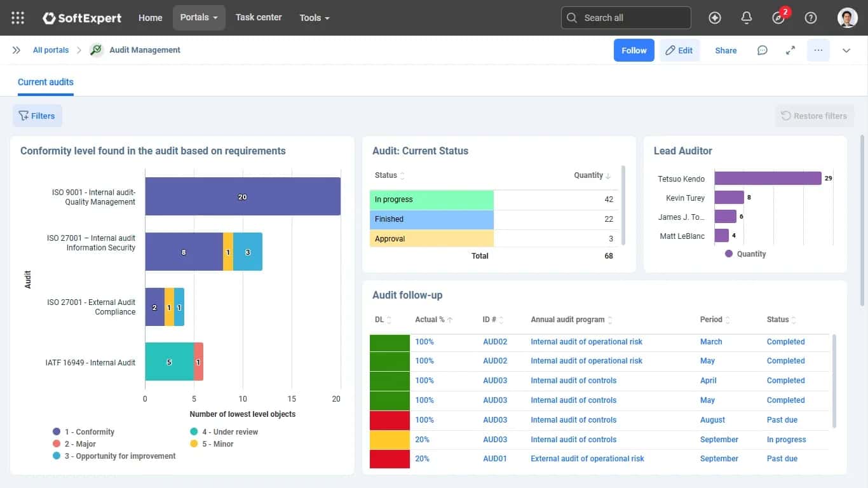Open the help question mark icon

tap(811, 18)
